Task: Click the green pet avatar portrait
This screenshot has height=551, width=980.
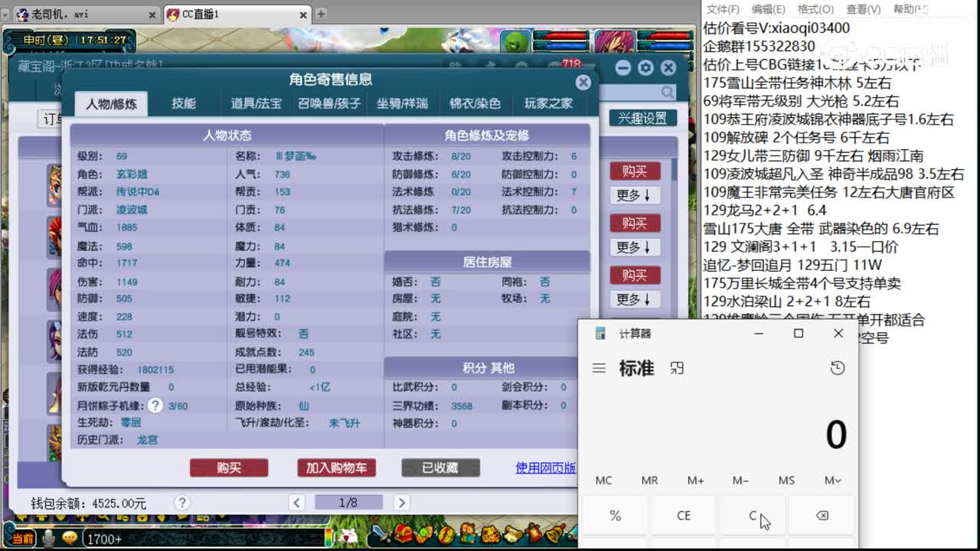Action: pyautogui.click(x=517, y=42)
